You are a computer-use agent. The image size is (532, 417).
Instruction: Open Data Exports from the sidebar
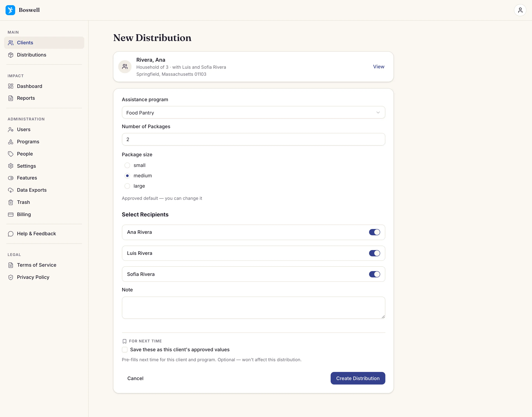click(44, 190)
